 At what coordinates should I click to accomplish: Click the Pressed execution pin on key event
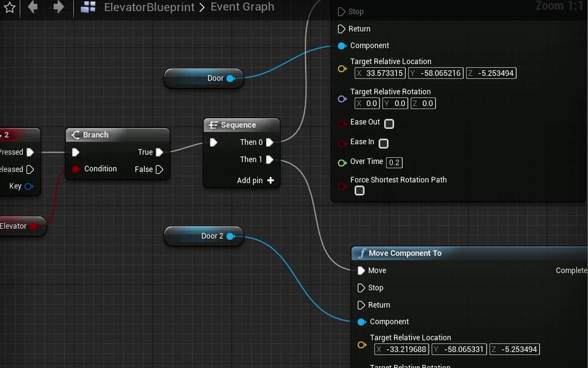[x=30, y=152]
